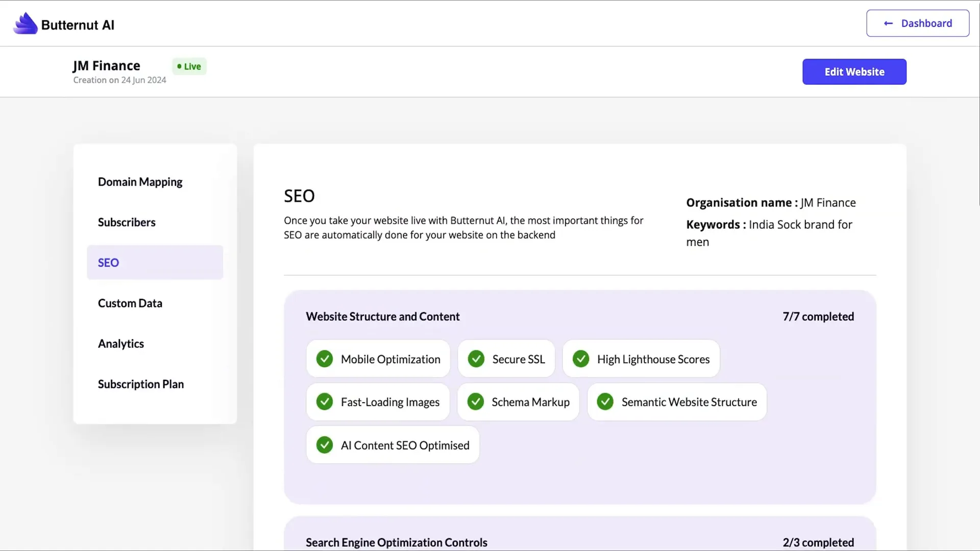
Task: Click the check icon for AI Content SEO Optimised
Action: pos(325,445)
